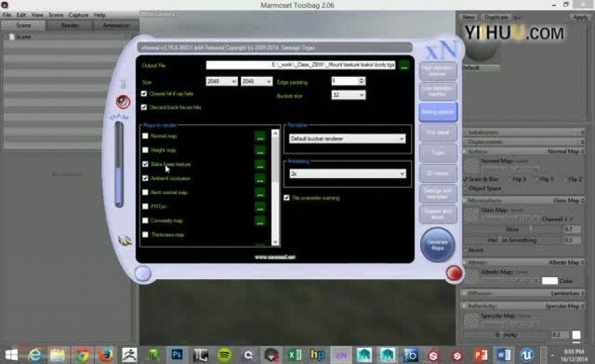The width and height of the screenshot is (595, 364).
Task: Open the output width size dropdown
Action: click(221, 82)
